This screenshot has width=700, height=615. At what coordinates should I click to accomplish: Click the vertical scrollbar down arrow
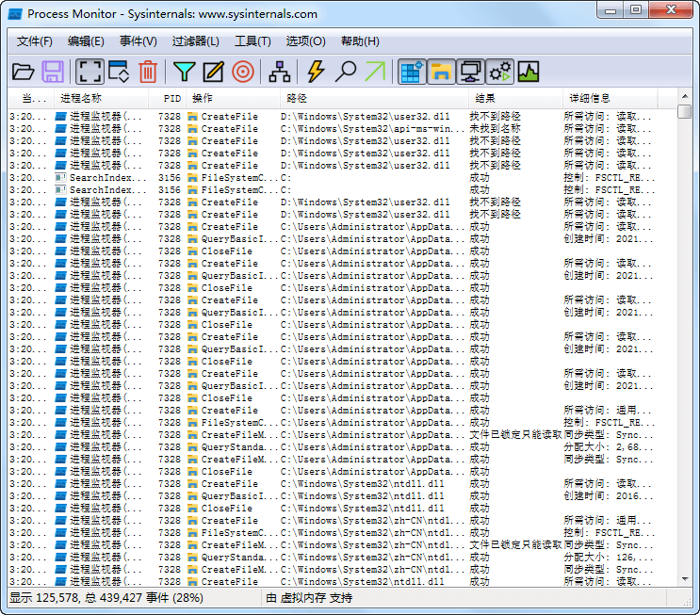coord(685,579)
